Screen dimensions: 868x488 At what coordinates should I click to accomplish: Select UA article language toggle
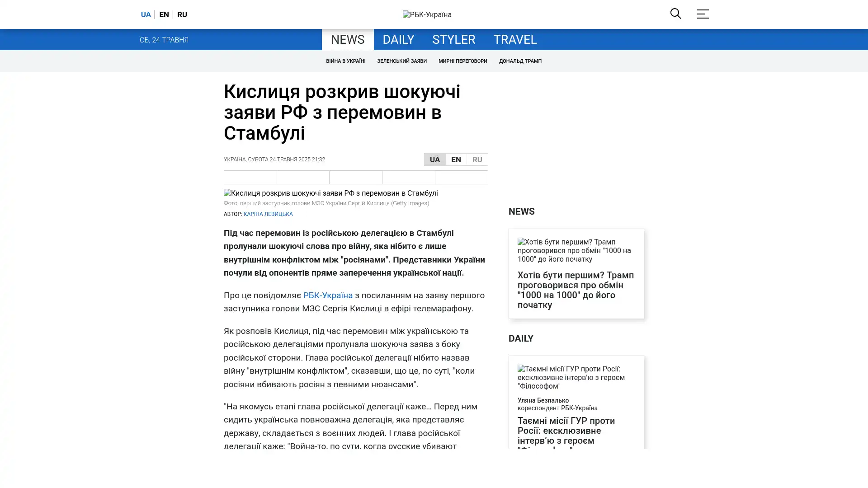[434, 160]
